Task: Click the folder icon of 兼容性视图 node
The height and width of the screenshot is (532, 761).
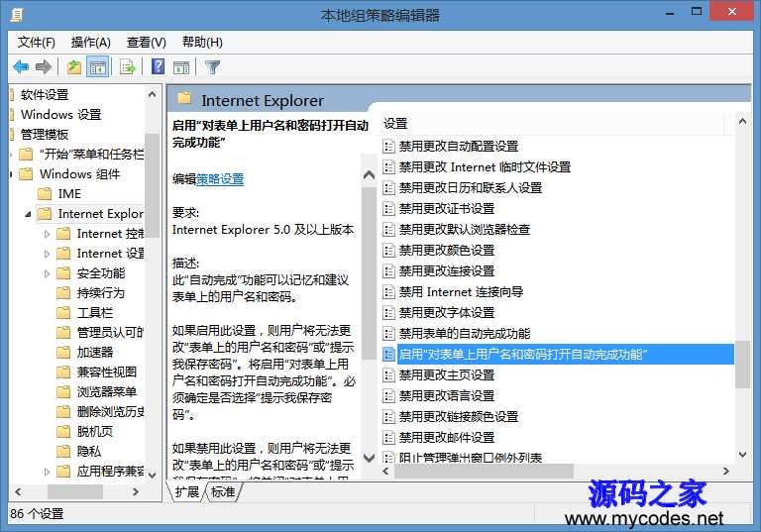Action: (x=63, y=372)
